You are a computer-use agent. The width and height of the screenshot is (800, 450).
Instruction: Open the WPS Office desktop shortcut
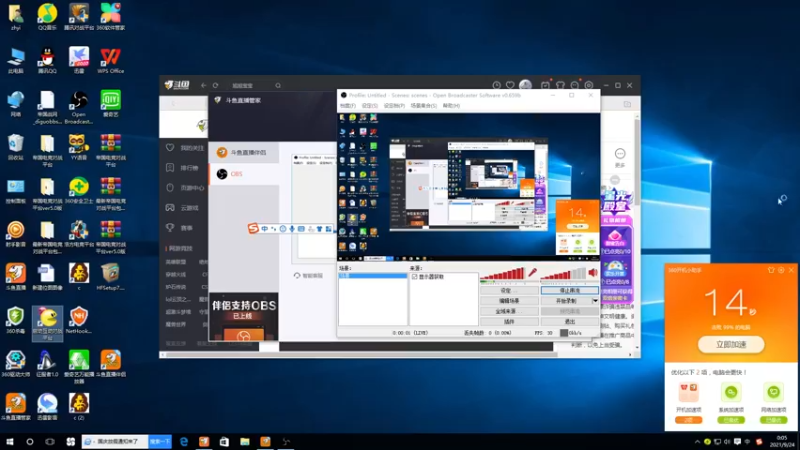click(110, 61)
